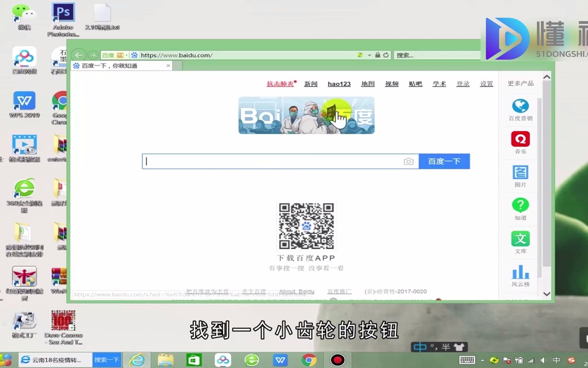Open the Windows Store taskbar icon

pyautogui.click(x=194, y=360)
